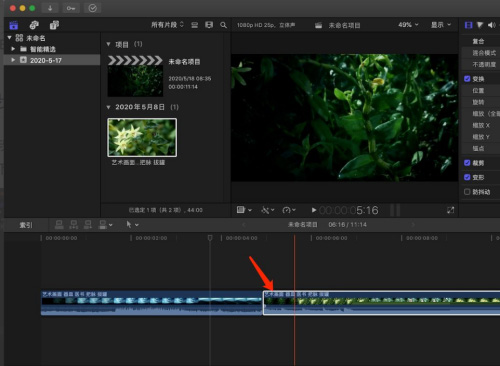Image resolution: width=500 pixels, height=366 pixels.
Task: Collapse the 未命名 library
Action: tap(10, 38)
